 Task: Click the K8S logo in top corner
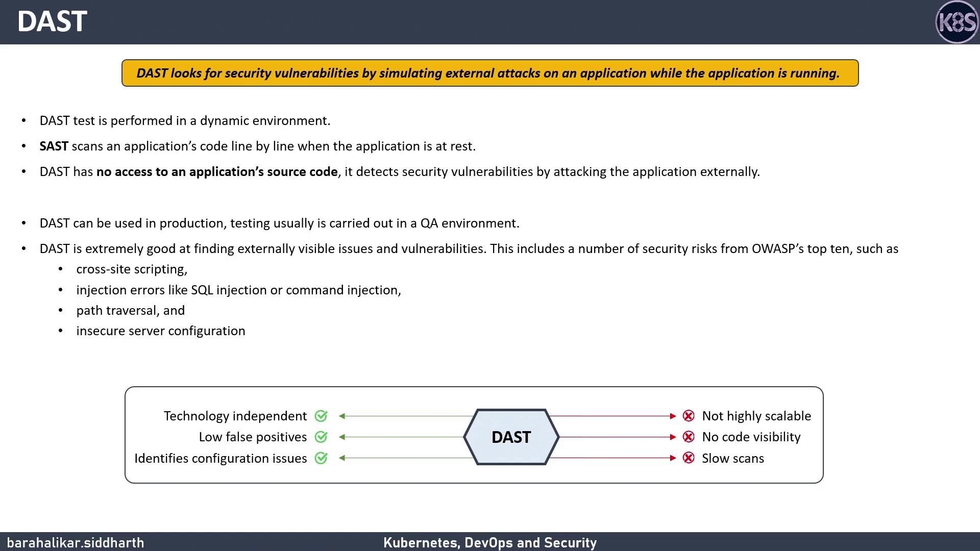click(957, 22)
